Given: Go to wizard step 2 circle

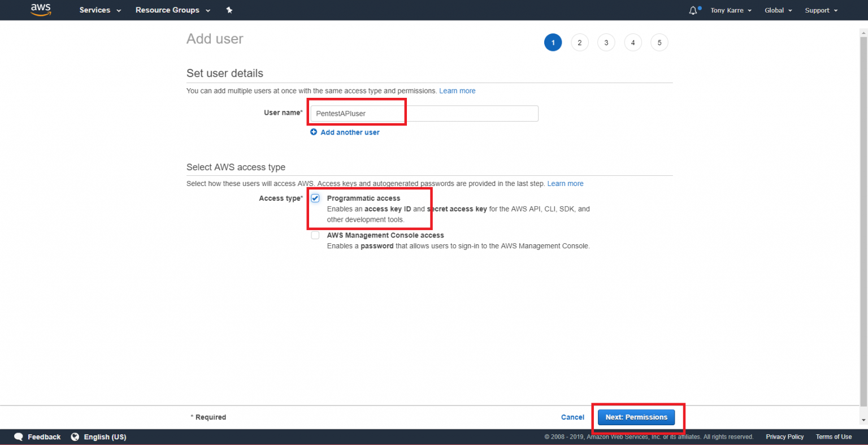Looking at the screenshot, I should tap(579, 42).
